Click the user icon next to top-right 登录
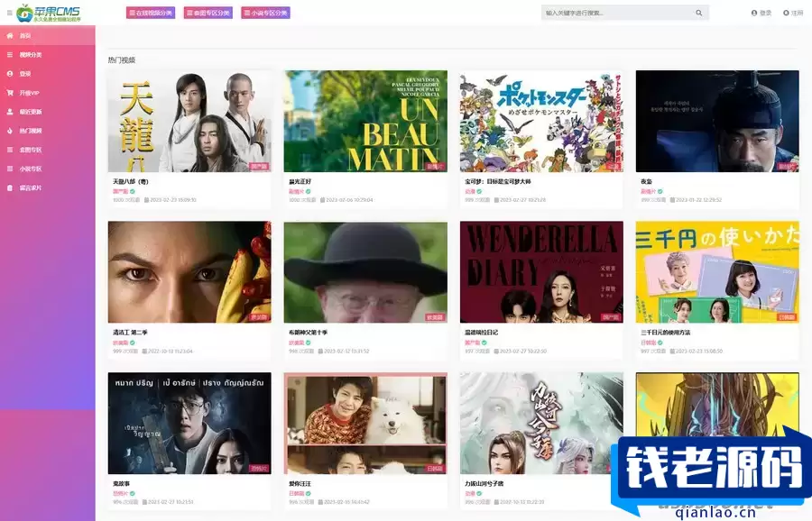This screenshot has height=521, width=812. (754, 13)
